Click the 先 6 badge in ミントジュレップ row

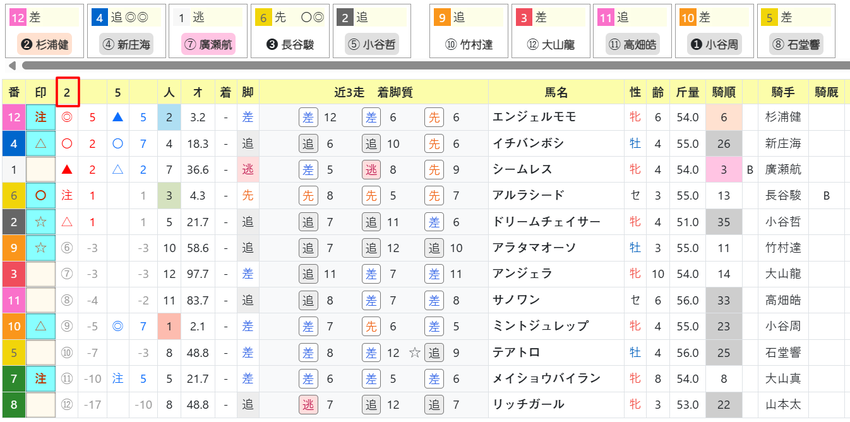point(381,325)
